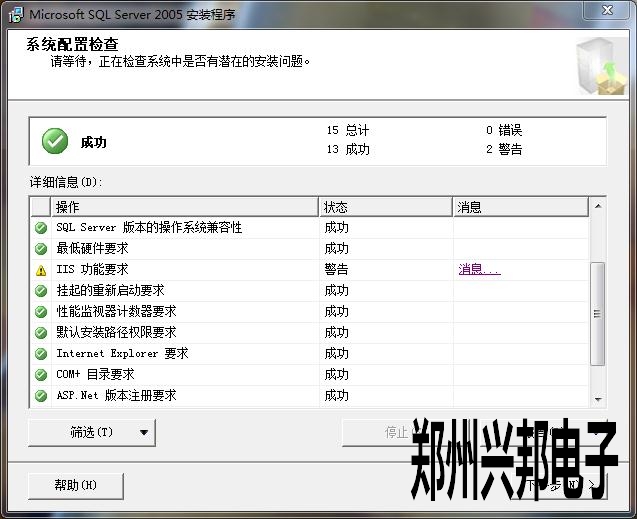Click check icon for Internet Explorer 要求
This screenshot has width=637, height=519.
click(41, 354)
